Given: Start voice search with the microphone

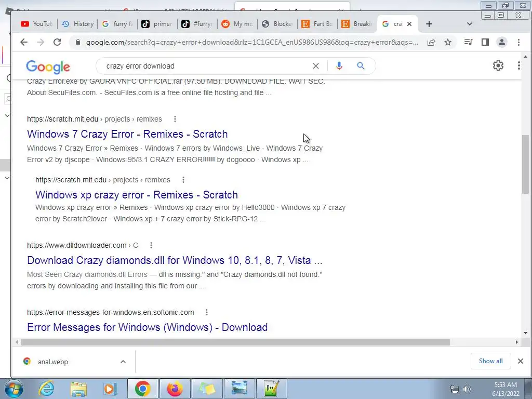Looking at the screenshot, I should [339, 66].
